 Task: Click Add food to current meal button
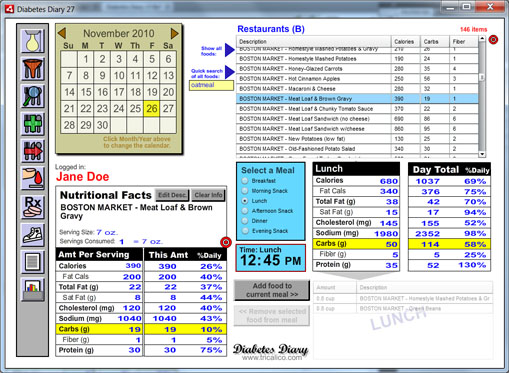(x=272, y=290)
